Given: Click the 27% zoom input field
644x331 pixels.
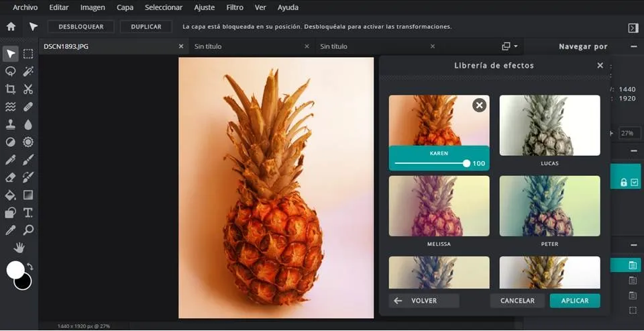Looking at the screenshot, I should (x=629, y=133).
